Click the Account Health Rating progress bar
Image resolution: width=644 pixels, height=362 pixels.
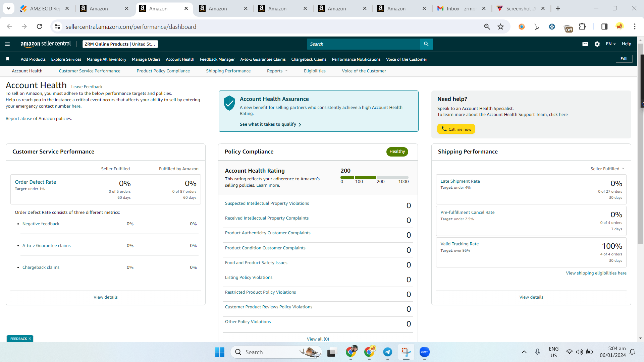[374, 177]
